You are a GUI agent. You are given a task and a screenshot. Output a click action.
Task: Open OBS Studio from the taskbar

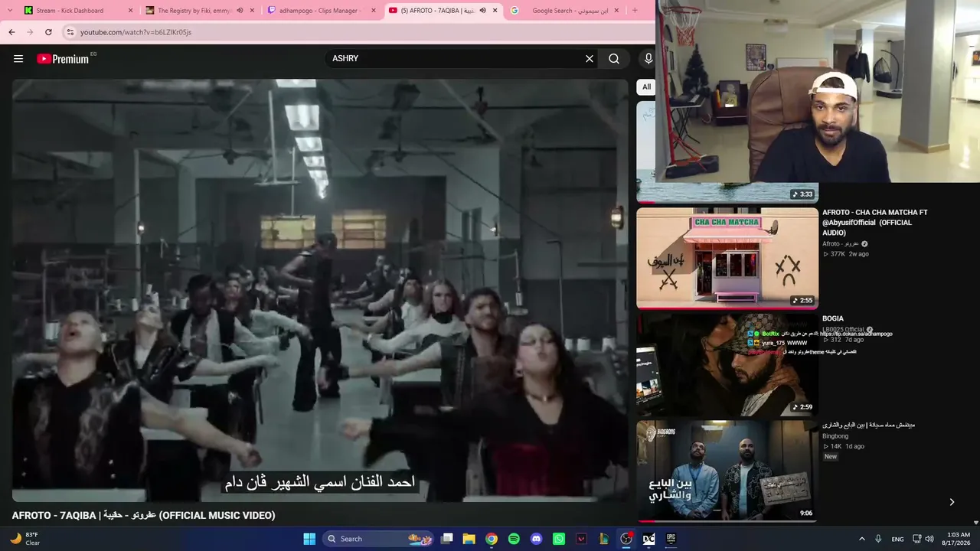coord(626,539)
